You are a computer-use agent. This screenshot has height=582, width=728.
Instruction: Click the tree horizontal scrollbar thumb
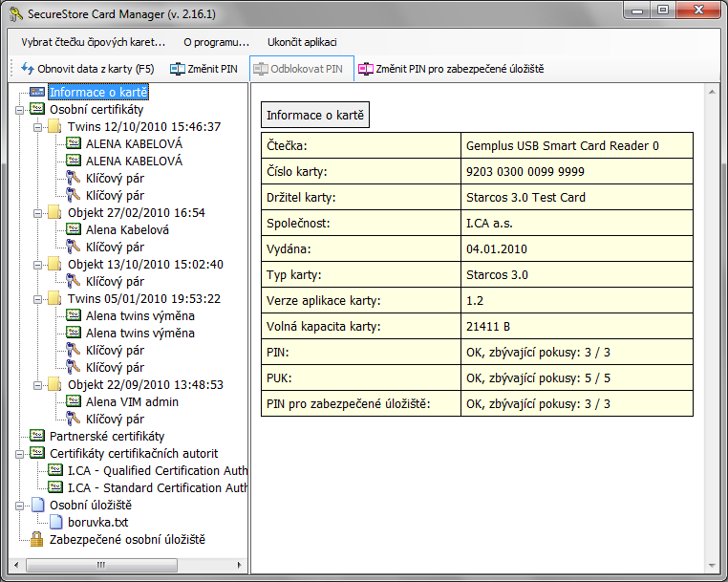click(x=101, y=565)
